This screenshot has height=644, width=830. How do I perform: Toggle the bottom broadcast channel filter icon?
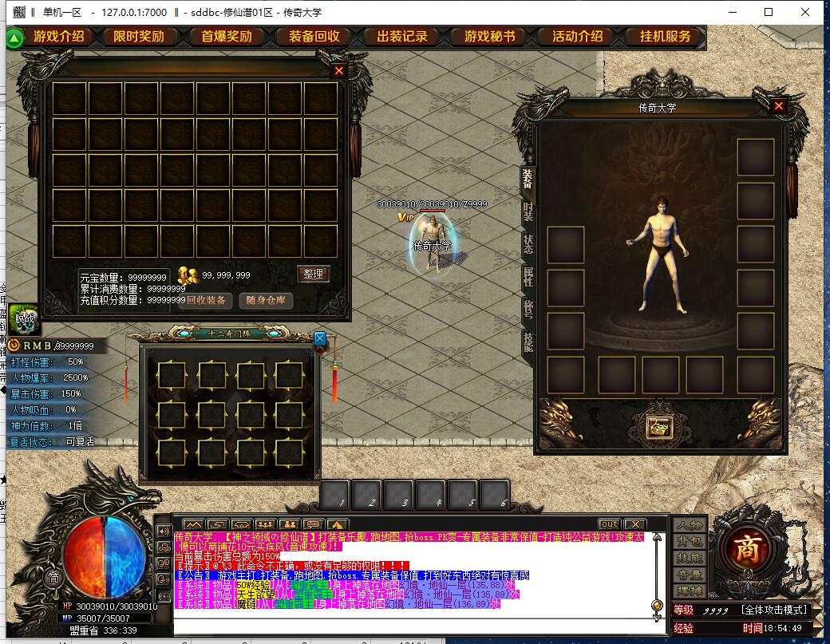point(164,596)
